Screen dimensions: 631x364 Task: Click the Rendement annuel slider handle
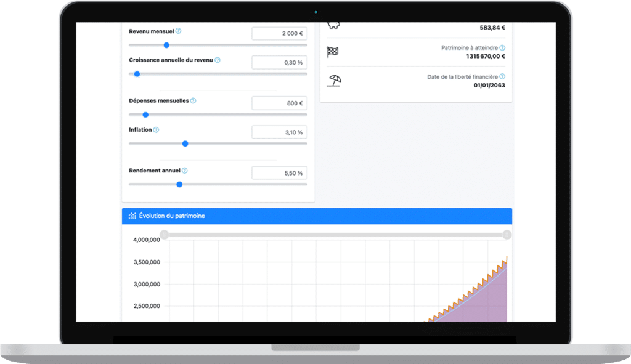pos(179,184)
